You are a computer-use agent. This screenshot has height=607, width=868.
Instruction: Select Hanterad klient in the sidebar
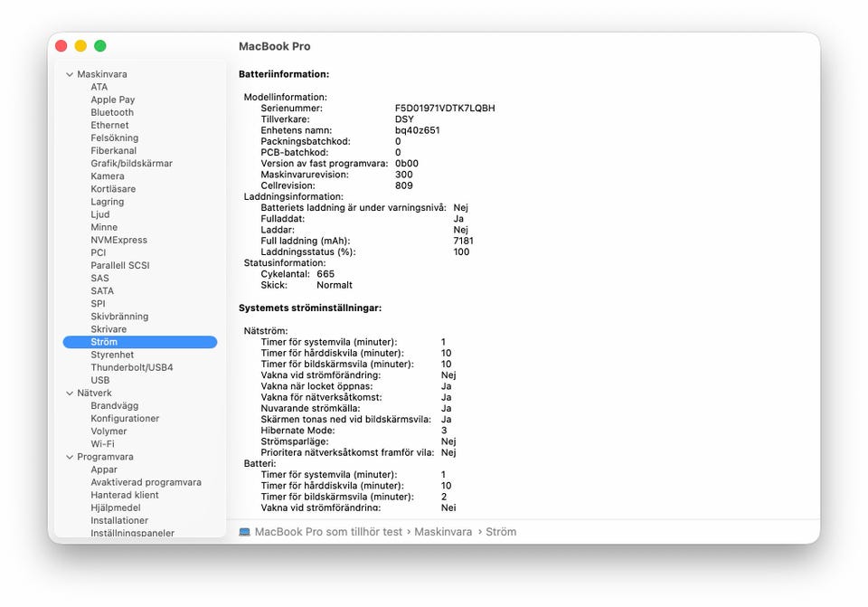click(125, 495)
